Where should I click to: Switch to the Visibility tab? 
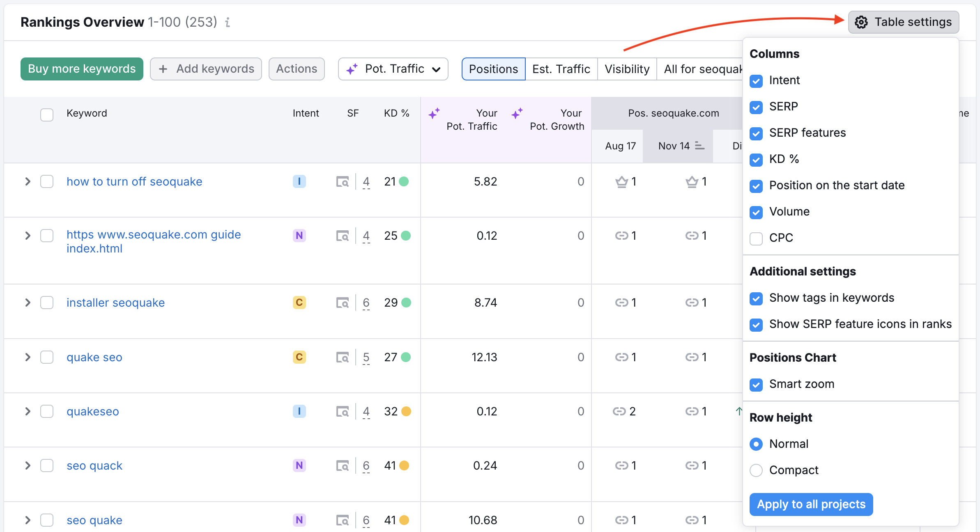627,69
